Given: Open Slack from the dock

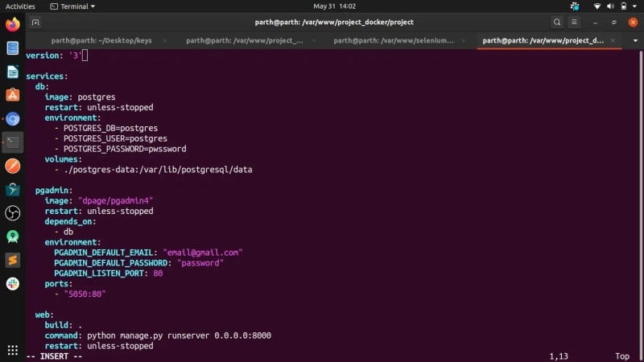Looking at the screenshot, I should pos(13,283).
